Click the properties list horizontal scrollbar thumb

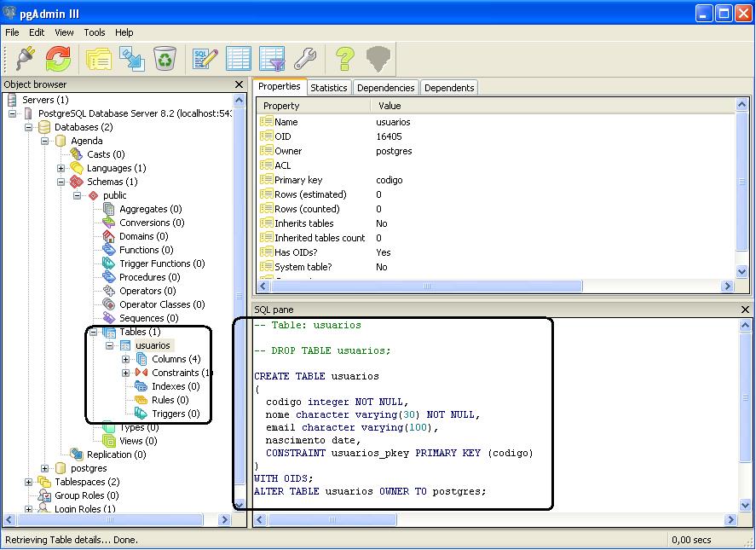[427, 287]
